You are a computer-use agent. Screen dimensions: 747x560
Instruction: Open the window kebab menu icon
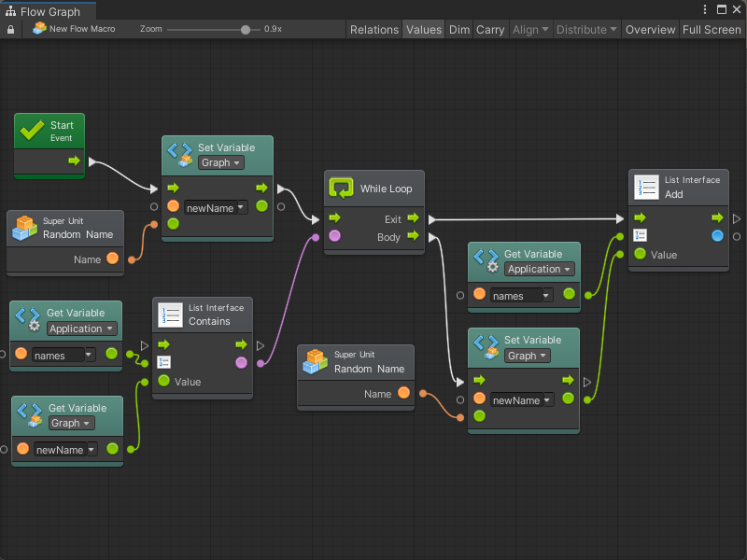pos(704,9)
